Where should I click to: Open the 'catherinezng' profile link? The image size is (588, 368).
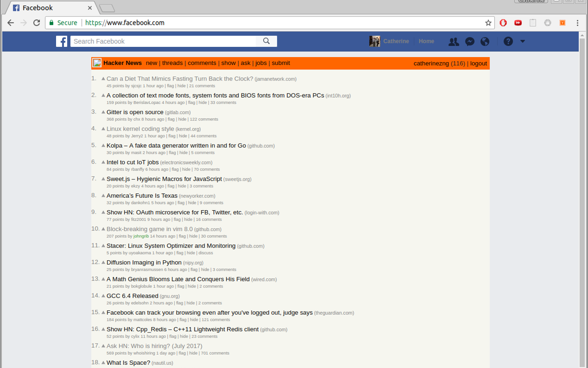[x=431, y=63]
